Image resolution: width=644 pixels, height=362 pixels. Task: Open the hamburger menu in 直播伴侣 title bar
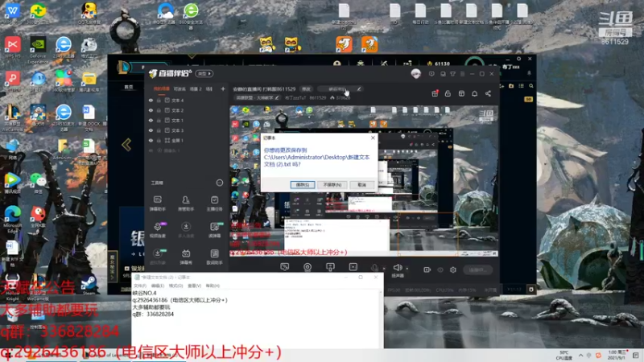pos(462,74)
